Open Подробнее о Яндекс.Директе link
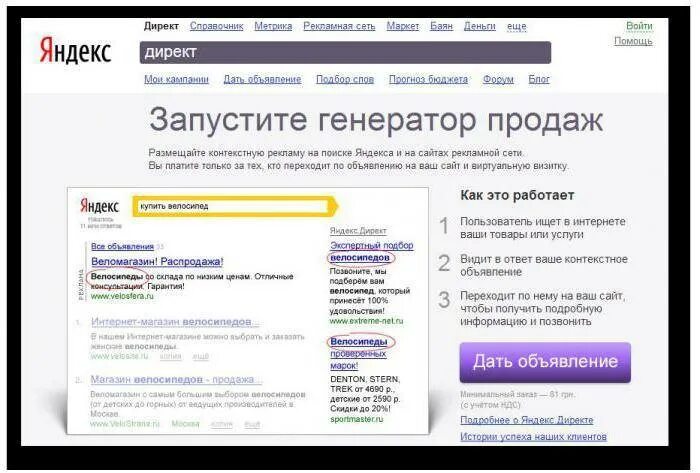Screen dimensions: 700x473 point(527,420)
